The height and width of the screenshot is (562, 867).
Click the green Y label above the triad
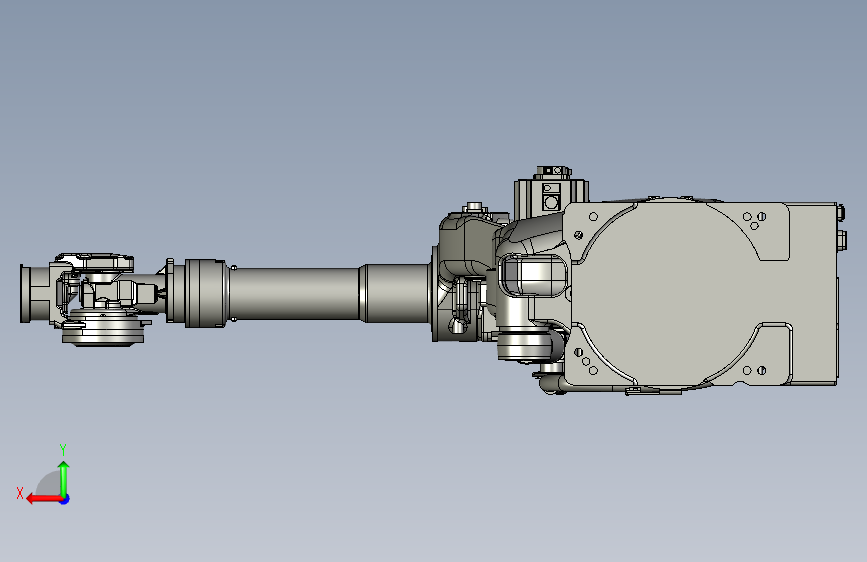click(x=63, y=449)
